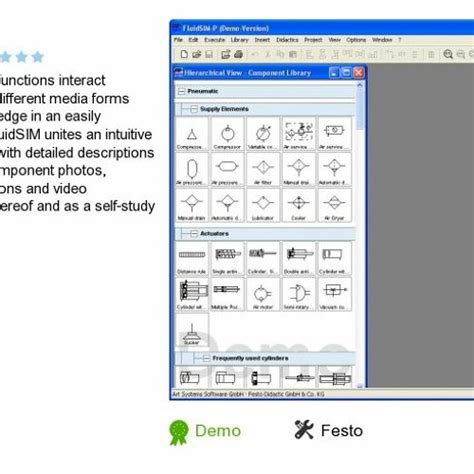Select the Air filter component

point(263,169)
